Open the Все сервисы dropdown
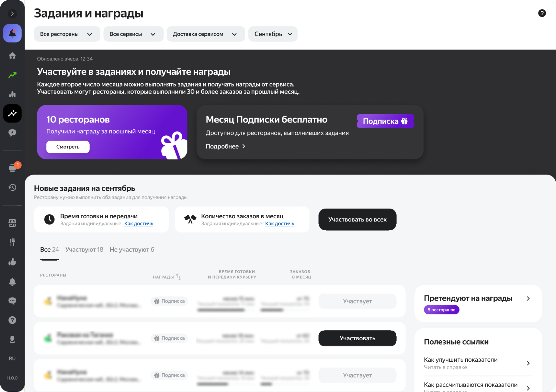556x392 pixels. click(x=133, y=34)
